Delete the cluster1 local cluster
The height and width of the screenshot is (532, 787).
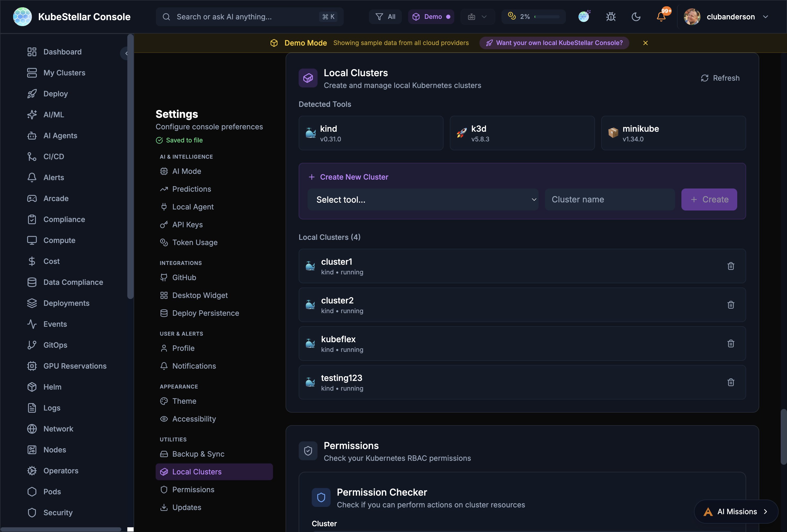click(730, 266)
